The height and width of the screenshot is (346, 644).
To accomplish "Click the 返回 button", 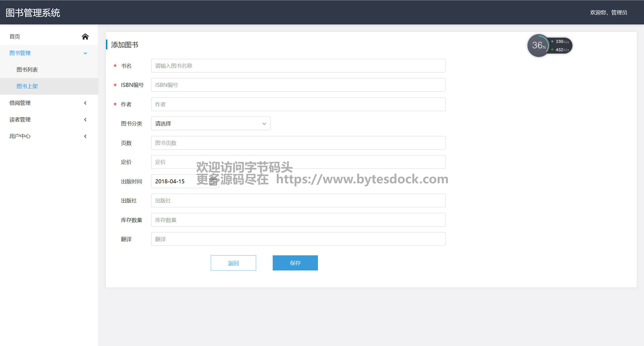I will [233, 263].
